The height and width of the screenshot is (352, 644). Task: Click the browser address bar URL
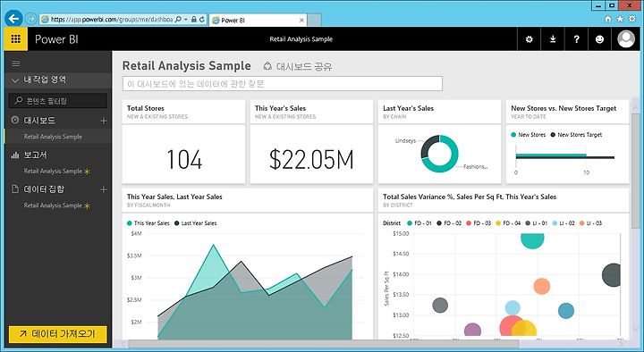111,20
